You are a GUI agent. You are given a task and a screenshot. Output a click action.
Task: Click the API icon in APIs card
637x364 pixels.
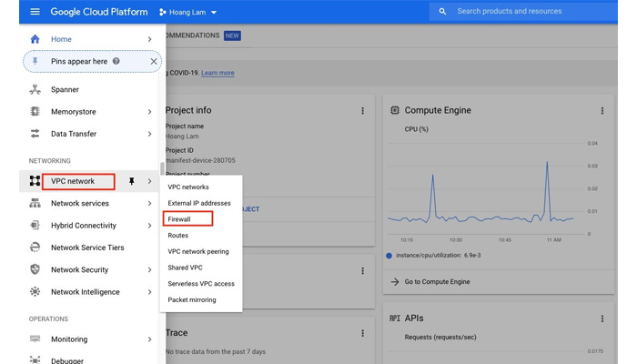coord(394,318)
